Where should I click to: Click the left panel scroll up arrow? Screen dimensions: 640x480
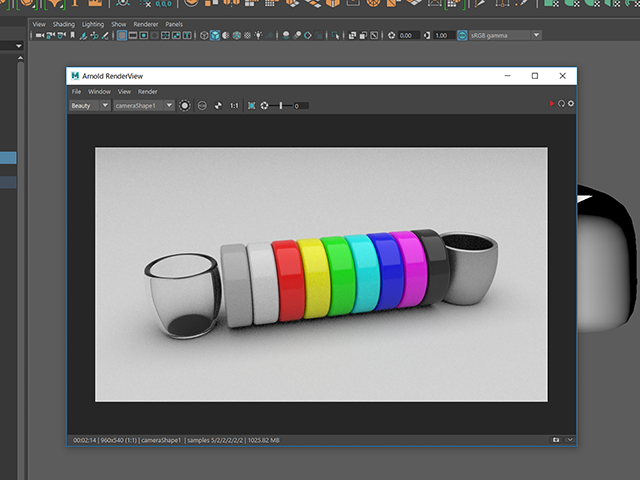point(20,58)
